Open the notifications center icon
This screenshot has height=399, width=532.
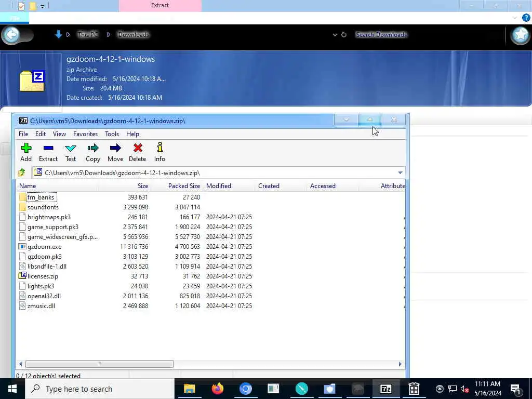click(x=516, y=389)
